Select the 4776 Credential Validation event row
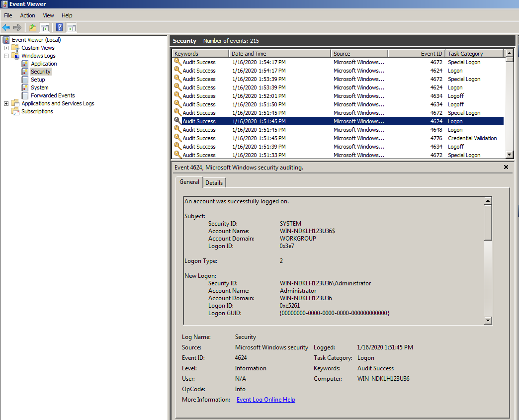The height and width of the screenshot is (420, 519). pos(338,138)
